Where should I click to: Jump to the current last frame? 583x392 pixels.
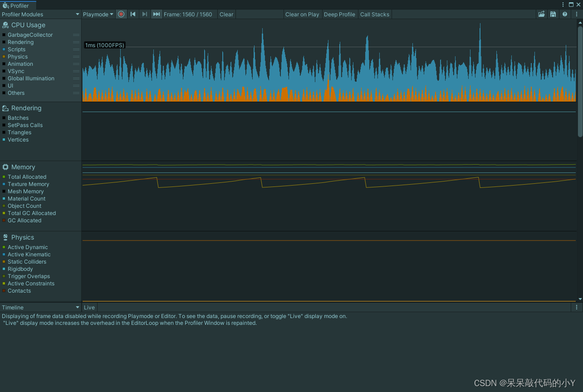pos(157,14)
